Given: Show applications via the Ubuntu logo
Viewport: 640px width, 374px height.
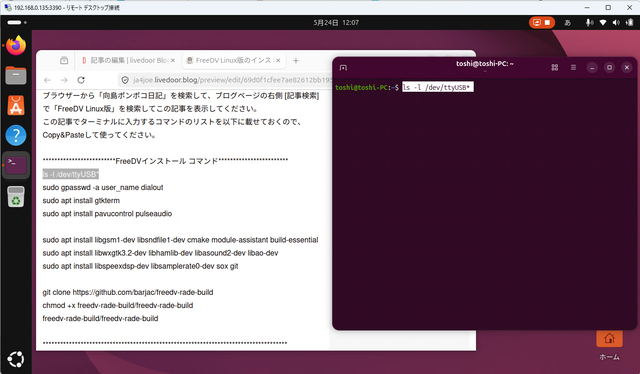Looking at the screenshot, I should coord(16,359).
